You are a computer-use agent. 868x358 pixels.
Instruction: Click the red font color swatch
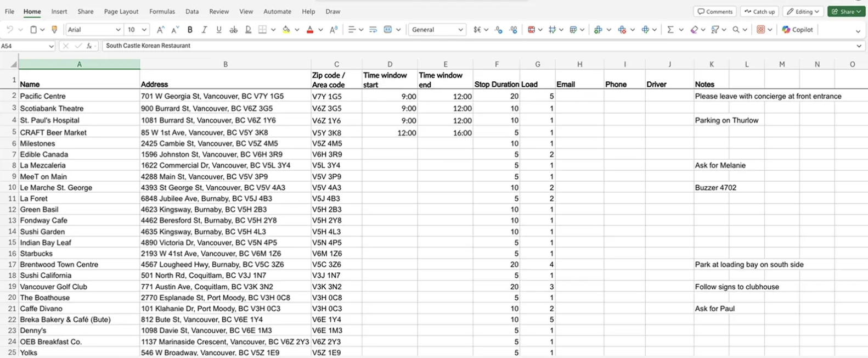(x=310, y=30)
